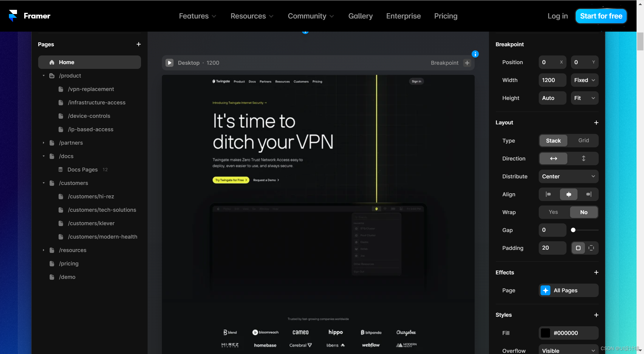This screenshot has width=644, height=354.
Task: Open the Width Fixed dropdown
Action: [x=584, y=80]
